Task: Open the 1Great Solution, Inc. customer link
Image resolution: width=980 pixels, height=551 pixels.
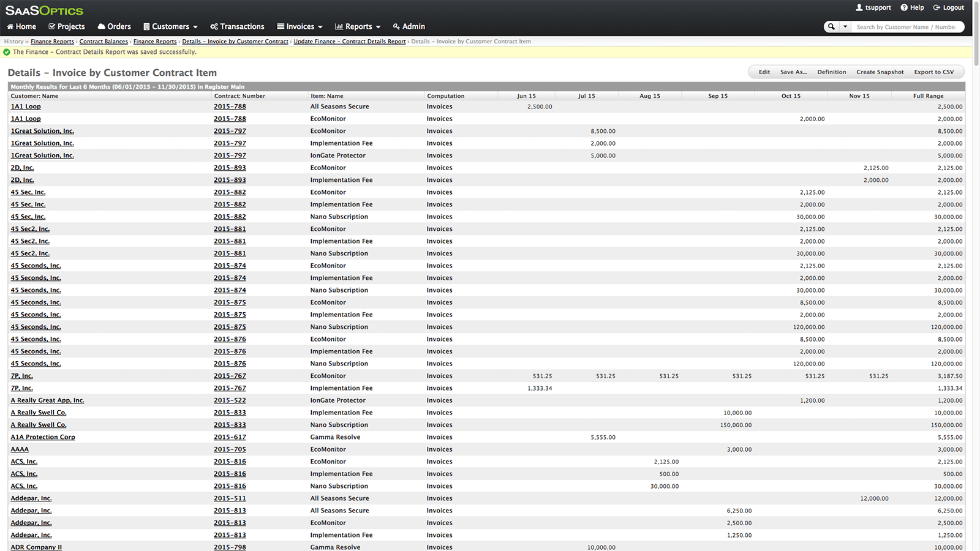Action: click(x=42, y=131)
